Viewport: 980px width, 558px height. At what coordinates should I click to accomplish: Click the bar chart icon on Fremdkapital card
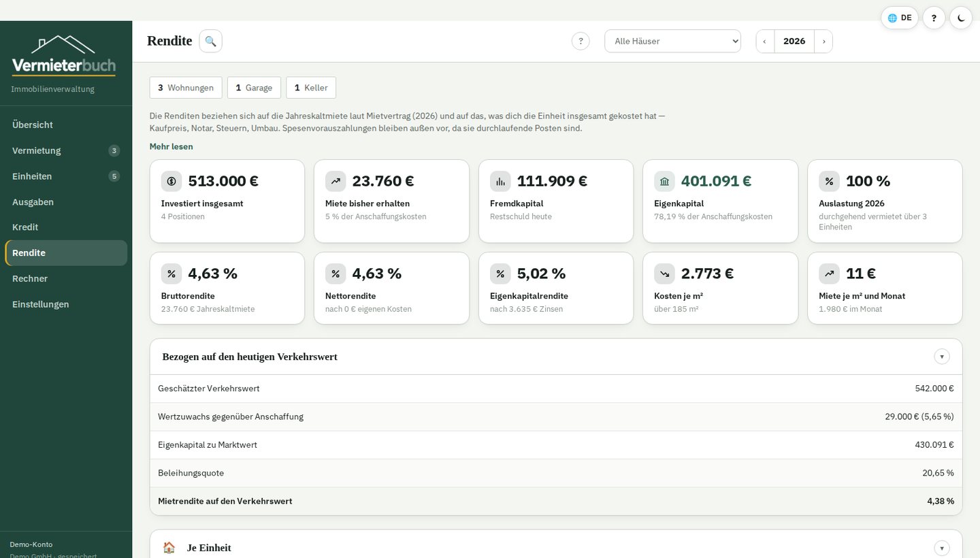(500, 181)
